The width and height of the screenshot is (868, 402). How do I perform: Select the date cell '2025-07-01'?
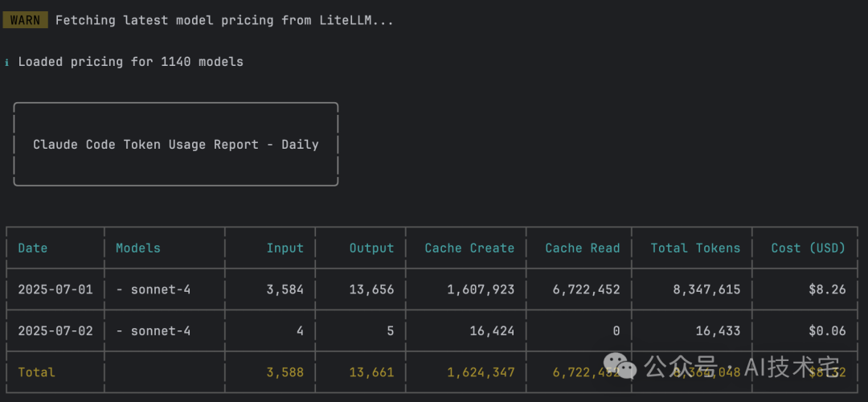click(x=55, y=289)
